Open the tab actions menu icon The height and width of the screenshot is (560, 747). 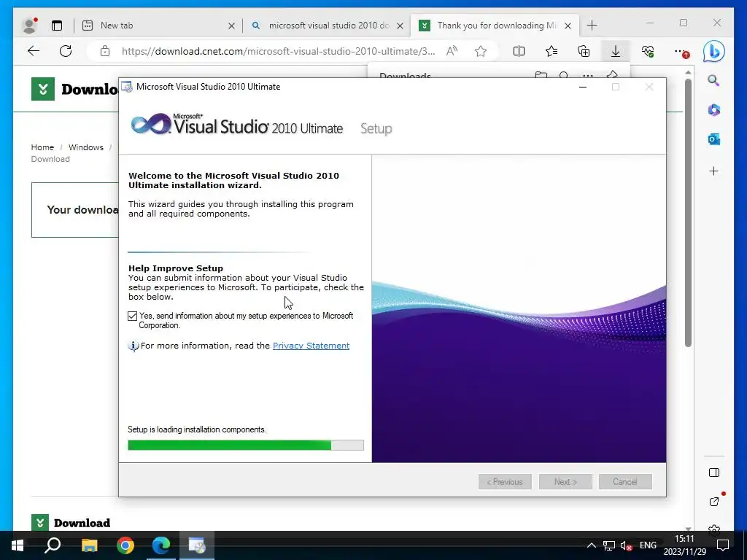click(x=57, y=26)
